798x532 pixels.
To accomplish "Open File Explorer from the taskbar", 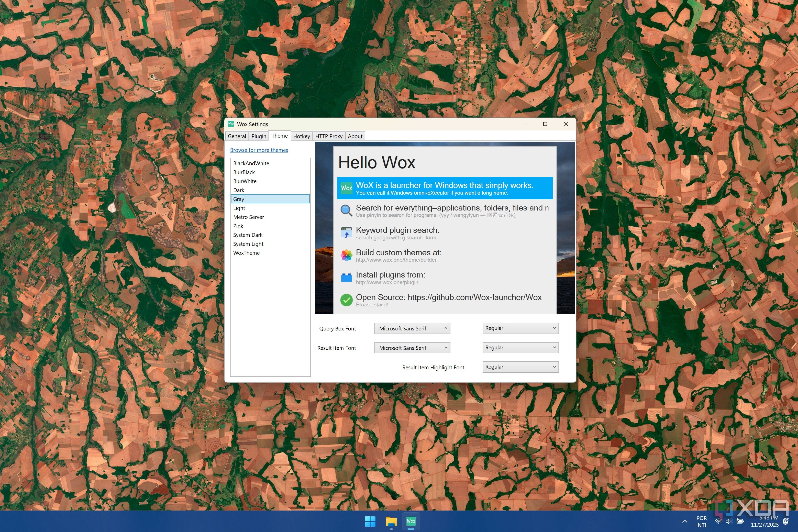I will [391, 522].
